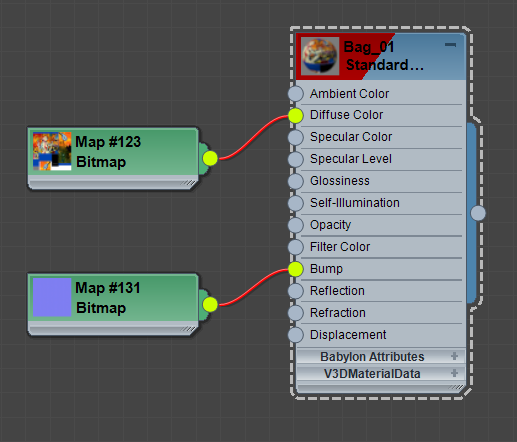The height and width of the screenshot is (442, 517).
Task: Click the Bump connected input socket
Action: click(x=296, y=269)
